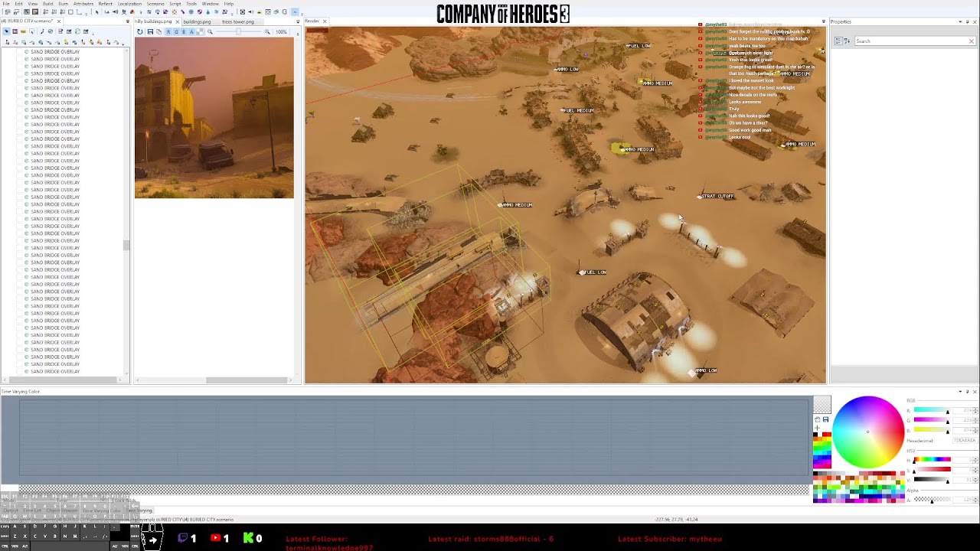The height and width of the screenshot is (551, 980).
Task: Open the Burn menu
Action: pyautogui.click(x=64, y=4)
